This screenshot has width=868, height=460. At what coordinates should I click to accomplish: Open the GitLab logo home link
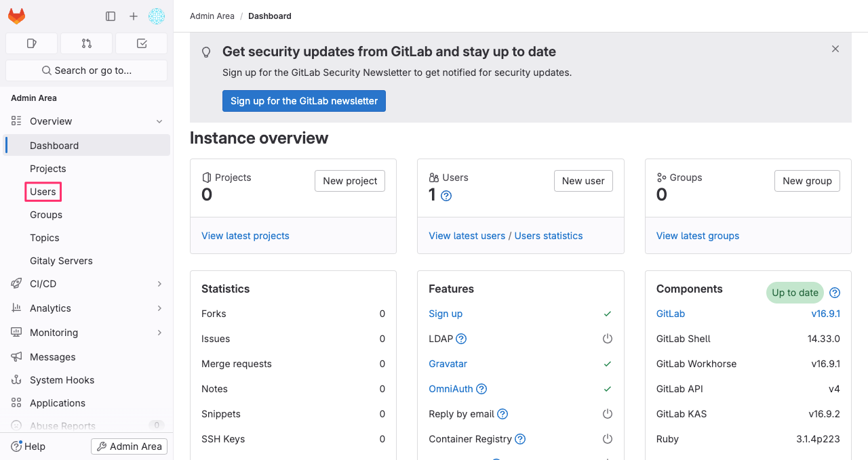coord(16,16)
